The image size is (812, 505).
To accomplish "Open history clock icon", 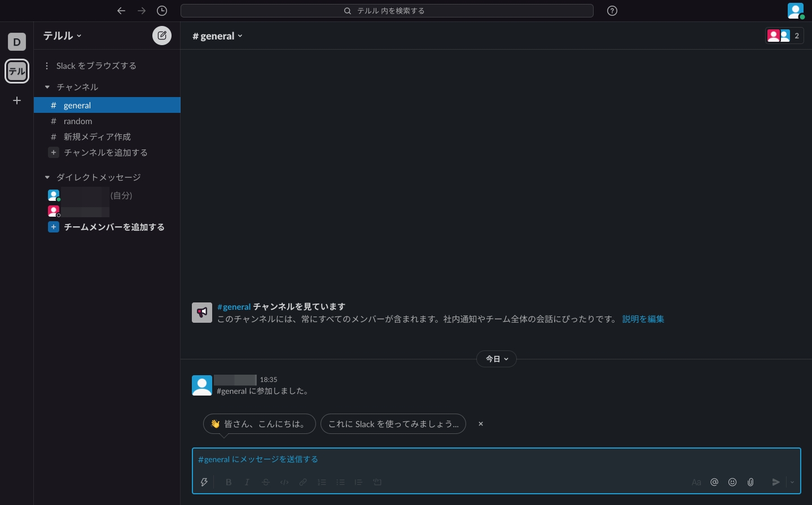I will coord(162,11).
